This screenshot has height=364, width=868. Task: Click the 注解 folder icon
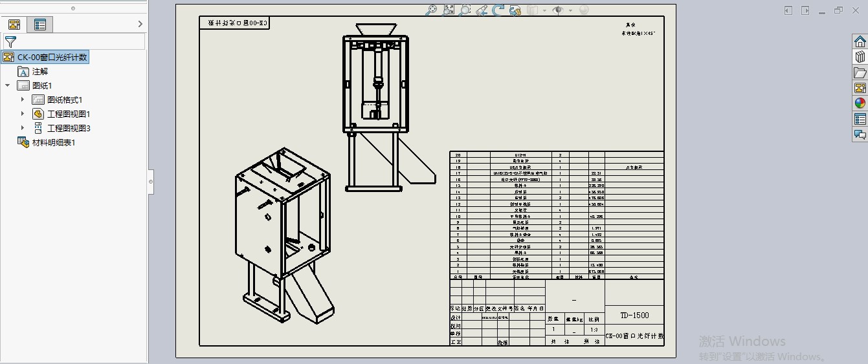(23, 71)
